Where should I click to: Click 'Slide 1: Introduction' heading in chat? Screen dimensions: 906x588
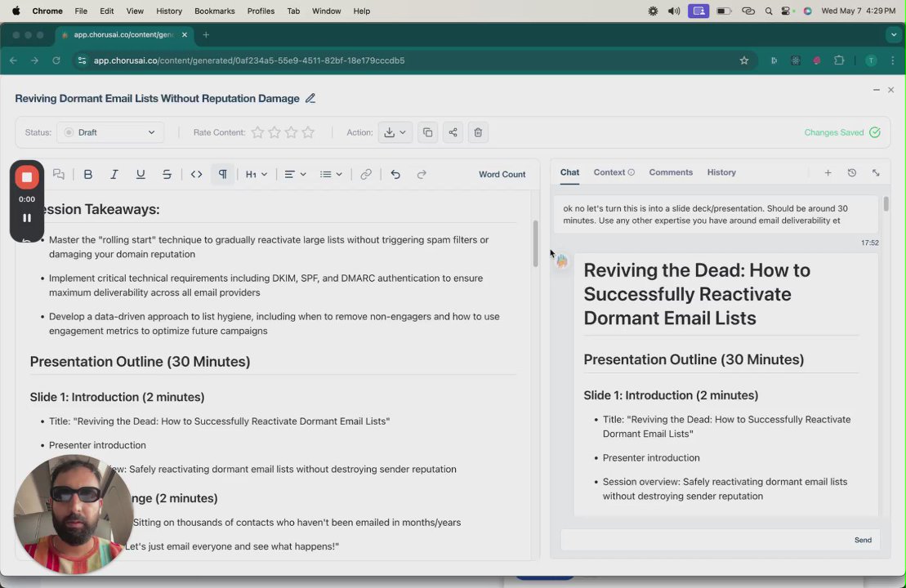point(671,395)
